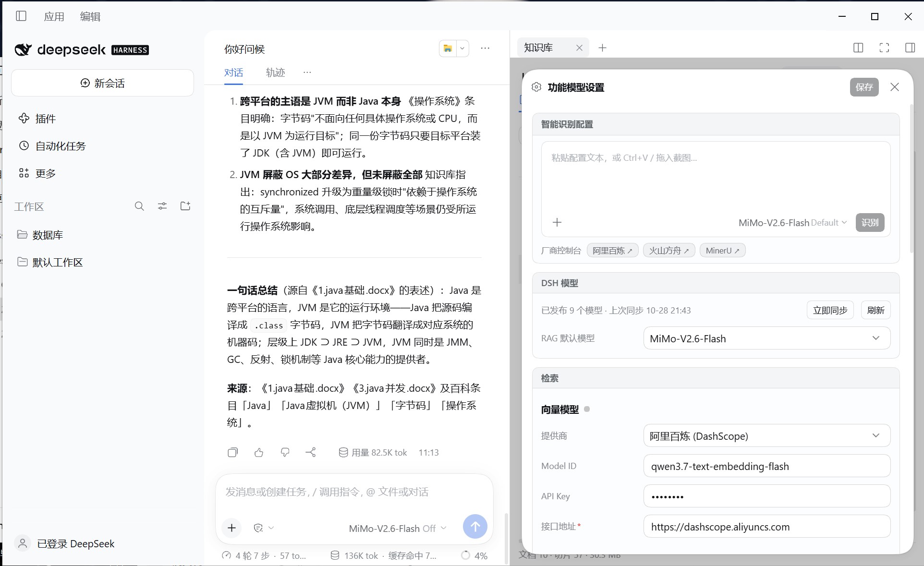The image size is (924, 566).
Task: Expand the RAG 默认模型 dropdown
Action: coord(767,338)
